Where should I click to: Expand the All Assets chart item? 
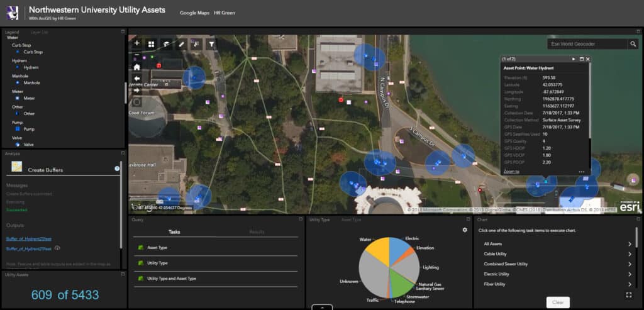[630, 244]
